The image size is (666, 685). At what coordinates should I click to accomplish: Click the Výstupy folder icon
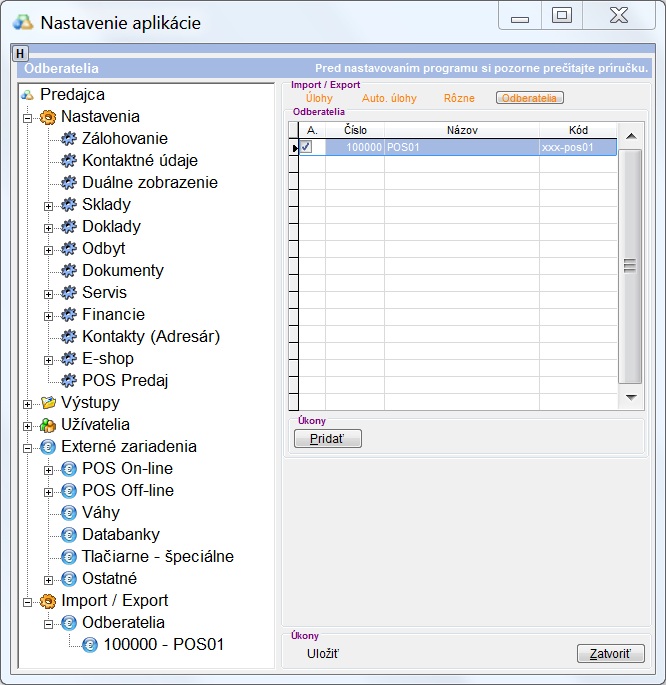click(x=47, y=403)
